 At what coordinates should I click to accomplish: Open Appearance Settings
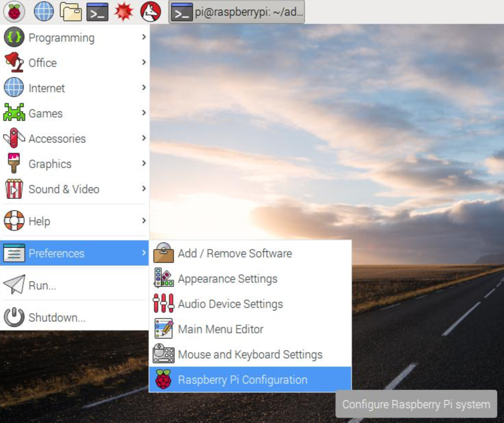(x=250, y=278)
